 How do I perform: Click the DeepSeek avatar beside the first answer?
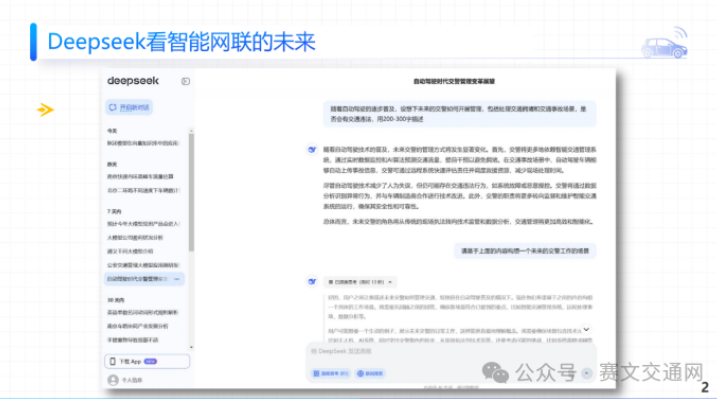point(312,149)
